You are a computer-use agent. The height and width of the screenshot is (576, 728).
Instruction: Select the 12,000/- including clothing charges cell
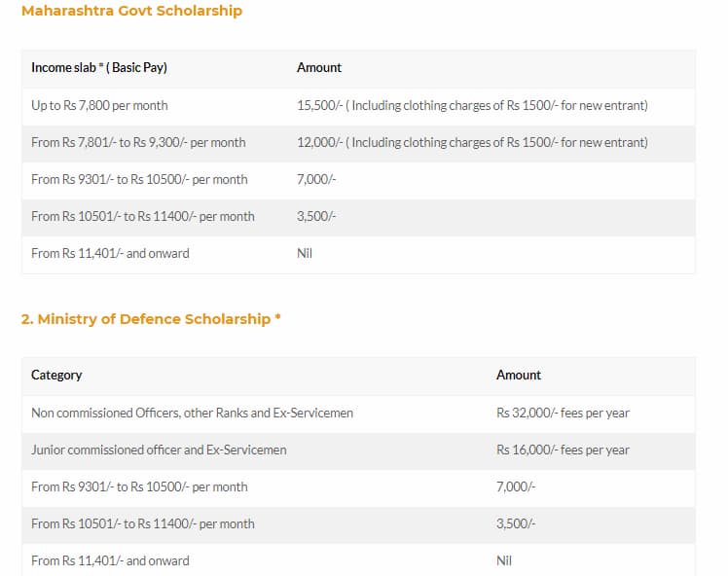click(x=472, y=142)
